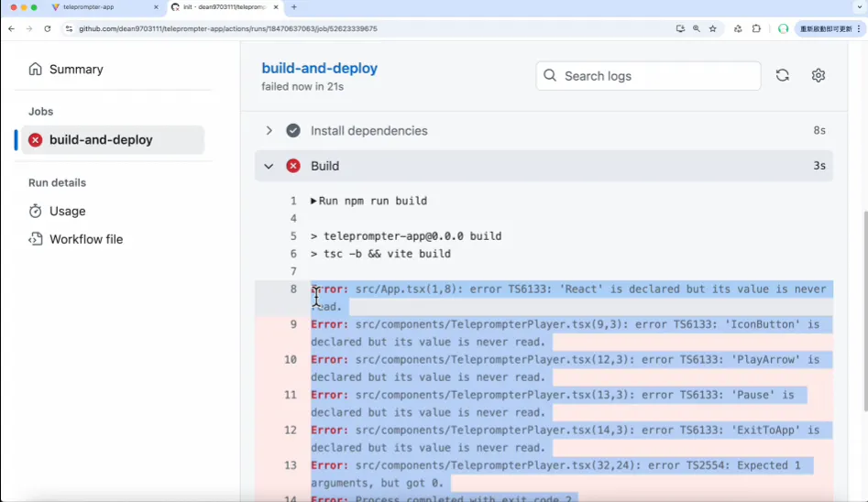Image resolution: width=868 pixels, height=502 pixels.
Task: Go forward in browser history
Action: tap(29, 28)
